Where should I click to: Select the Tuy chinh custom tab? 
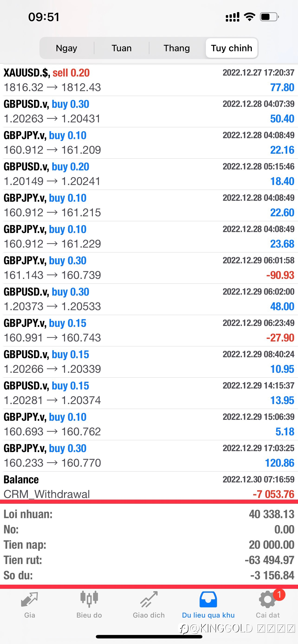[x=231, y=48]
